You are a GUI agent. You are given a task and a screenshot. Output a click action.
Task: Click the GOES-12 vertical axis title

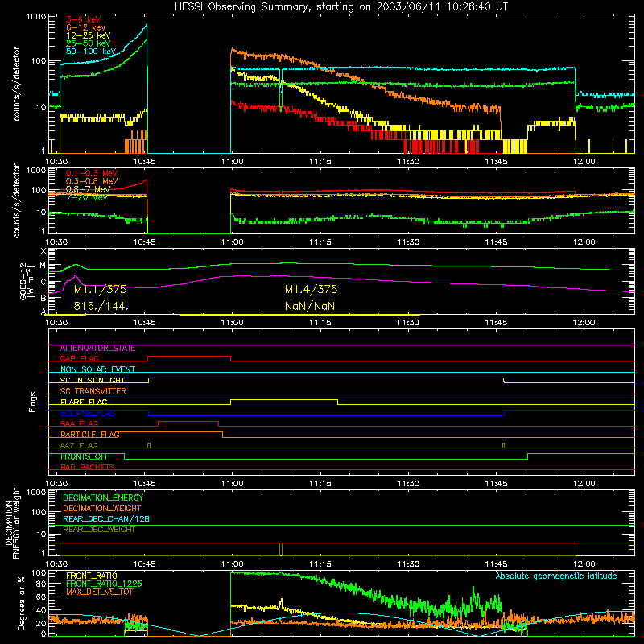click(27, 282)
